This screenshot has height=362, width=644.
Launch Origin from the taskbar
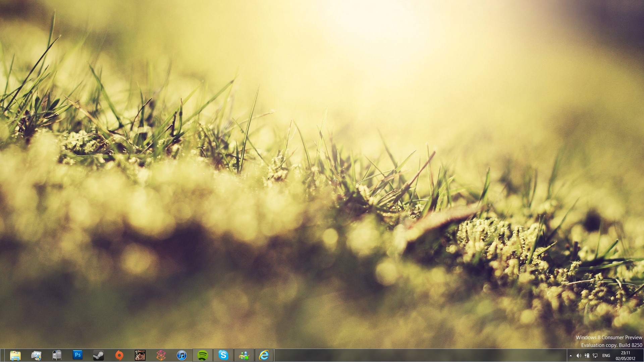click(119, 355)
